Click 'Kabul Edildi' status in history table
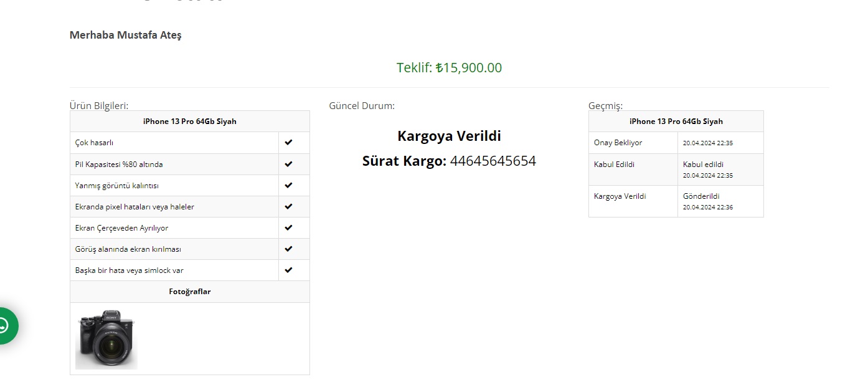This screenshot has width=868, height=387. click(615, 165)
